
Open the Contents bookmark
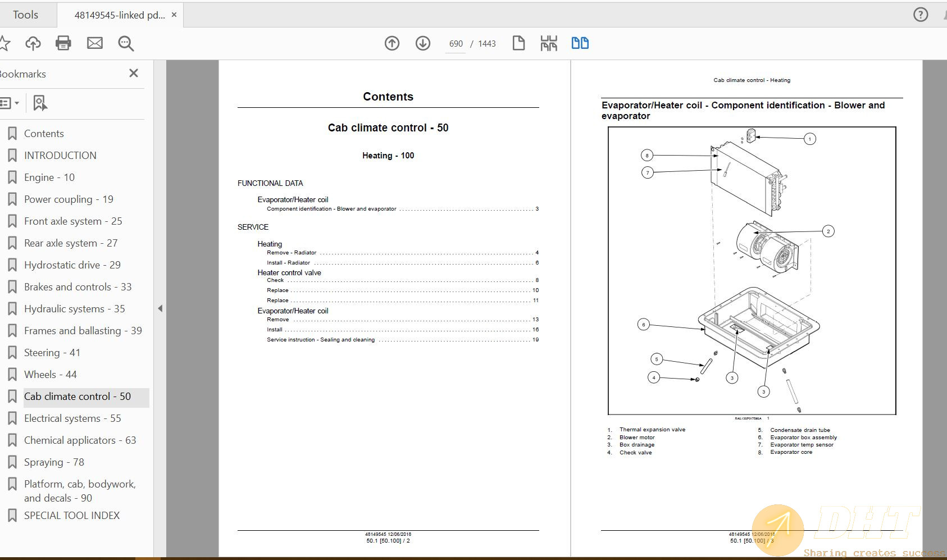(44, 134)
